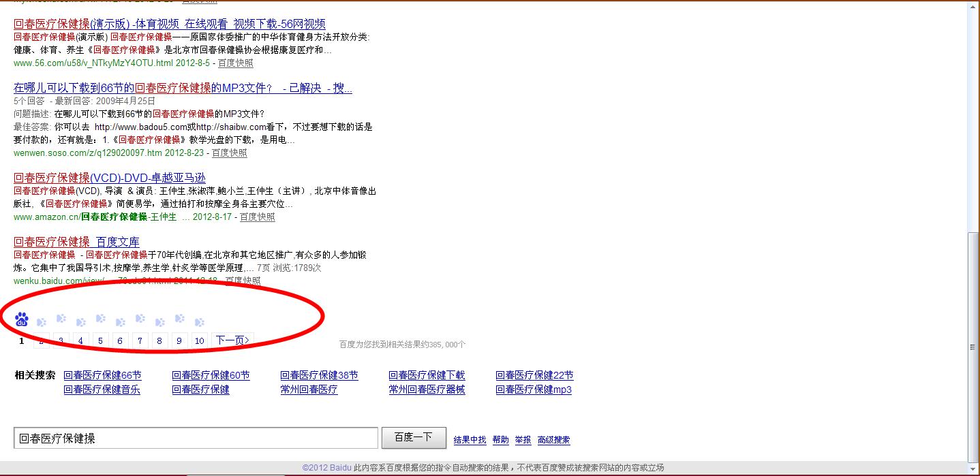980x476 pixels.
Task: Click the 举报 report link
Action: 523,440
